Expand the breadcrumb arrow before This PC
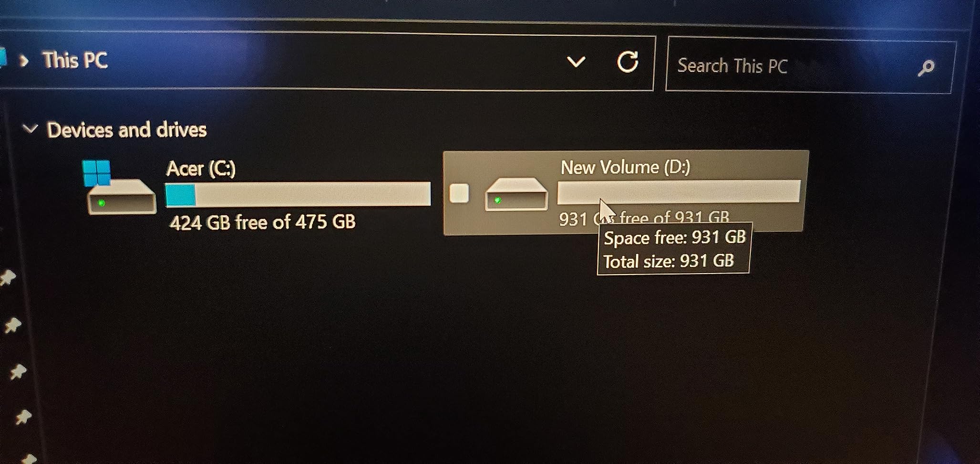980x464 pixels. pos(24,60)
